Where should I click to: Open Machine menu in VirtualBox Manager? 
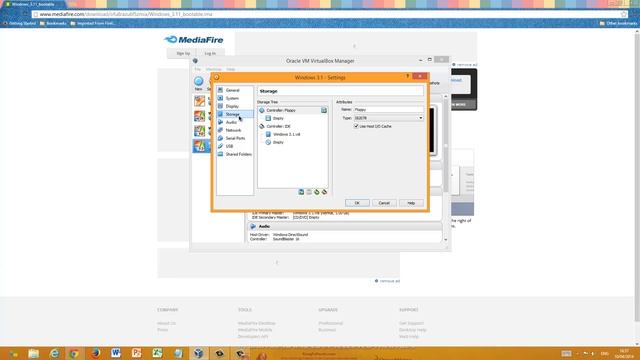click(213, 69)
